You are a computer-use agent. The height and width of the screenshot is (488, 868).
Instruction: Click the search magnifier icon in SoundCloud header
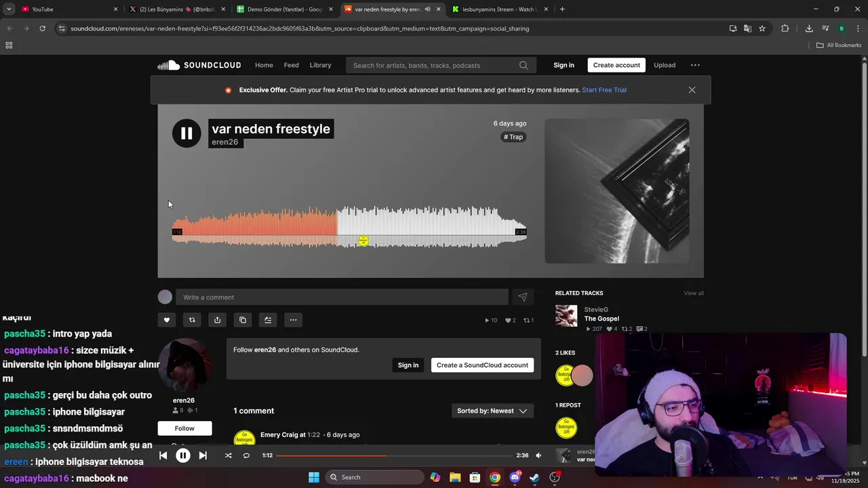(x=524, y=65)
